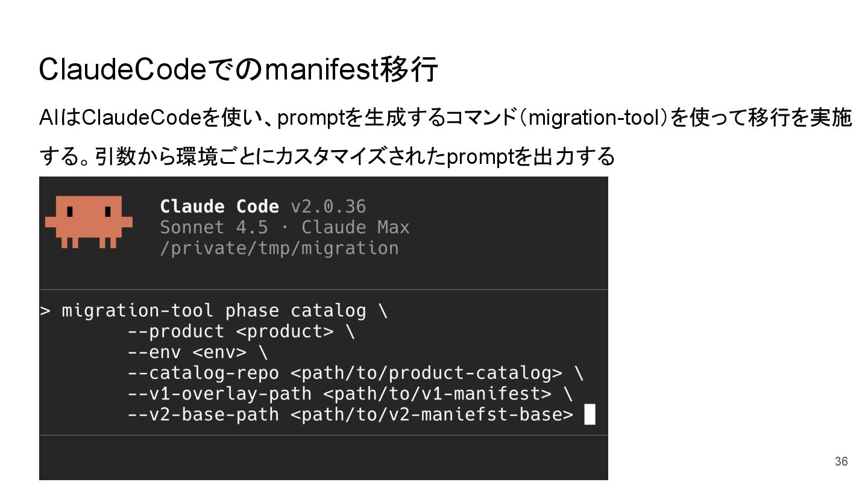The height and width of the screenshot is (488, 868).
Task: Click the slide page number 36
Action: click(841, 461)
